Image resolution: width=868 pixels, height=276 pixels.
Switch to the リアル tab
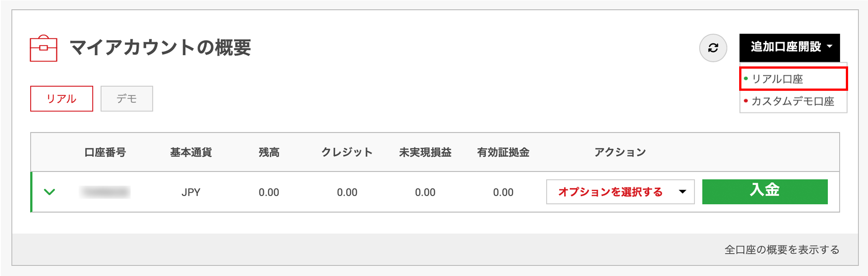coord(61,98)
